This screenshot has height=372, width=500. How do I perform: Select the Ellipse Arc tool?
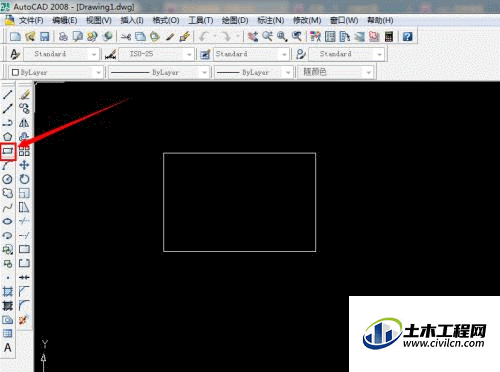pyautogui.click(x=8, y=235)
